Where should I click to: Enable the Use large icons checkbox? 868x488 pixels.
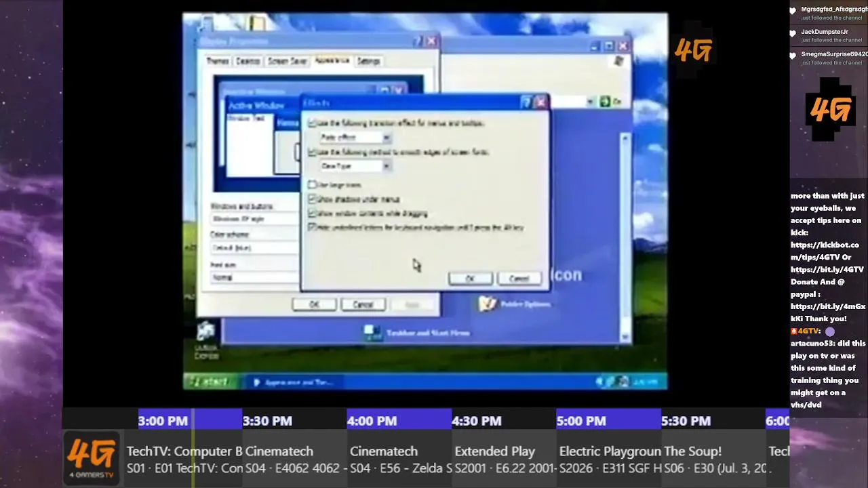click(312, 184)
